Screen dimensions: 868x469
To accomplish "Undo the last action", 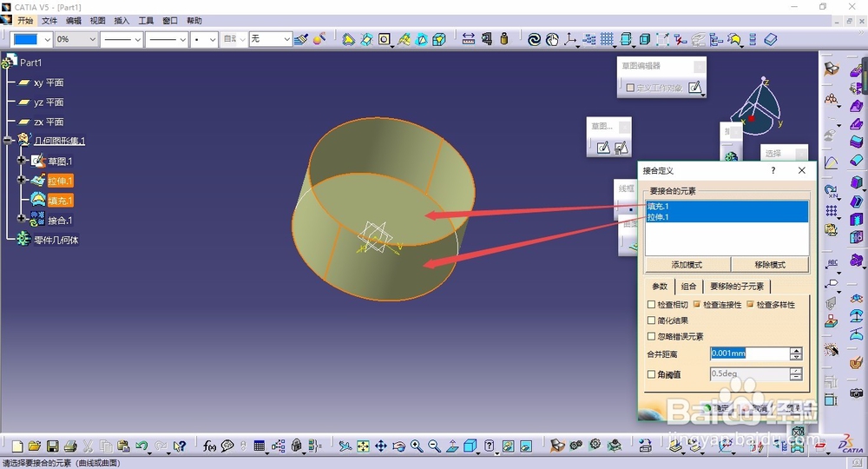I will [141, 446].
